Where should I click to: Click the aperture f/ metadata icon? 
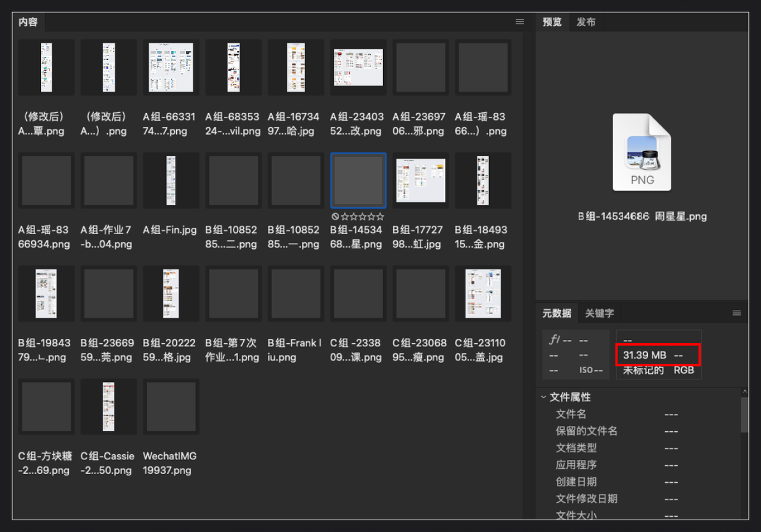click(x=554, y=339)
